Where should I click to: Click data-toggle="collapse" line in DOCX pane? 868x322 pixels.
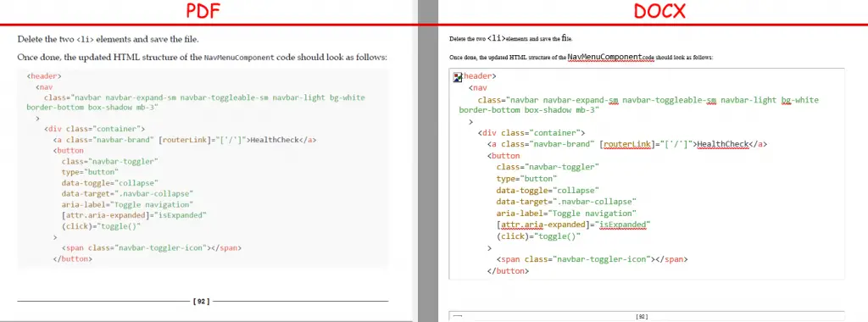pyautogui.click(x=548, y=191)
